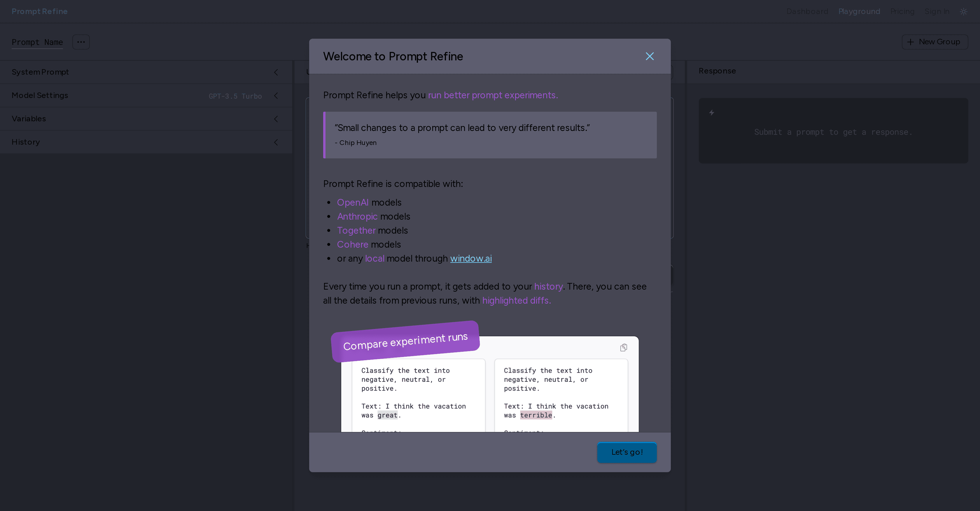
Task: Open the three-dots prompt options menu
Action: tap(81, 42)
